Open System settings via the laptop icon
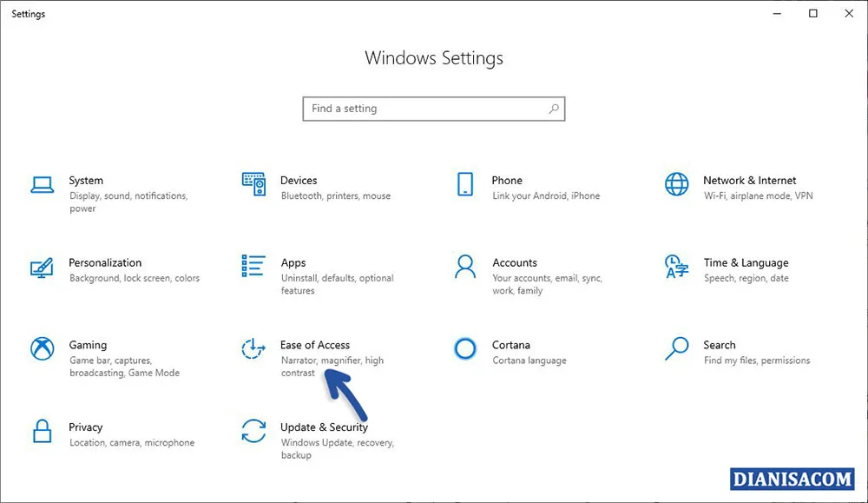 [42, 186]
